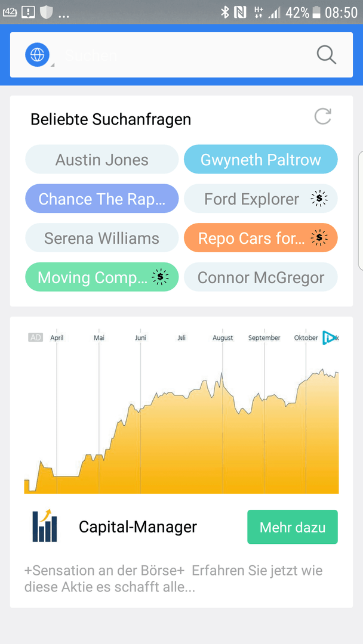Tap the globe search engine icon

point(37,55)
